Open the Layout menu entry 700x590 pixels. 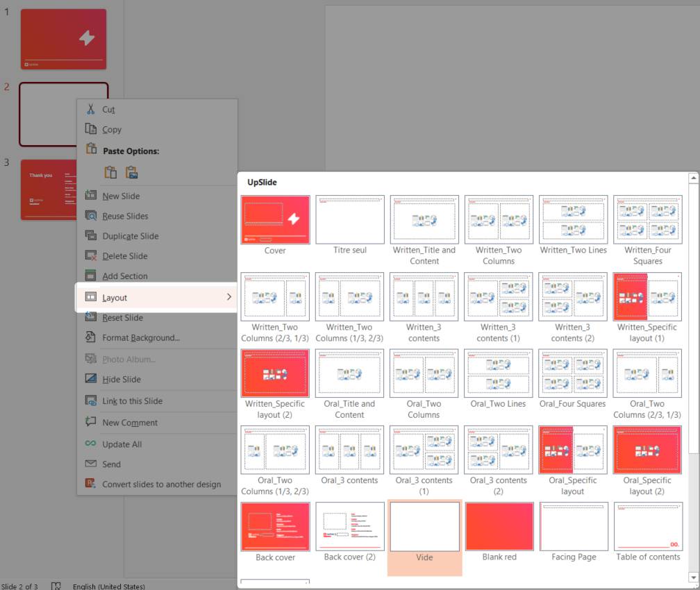[x=157, y=297]
